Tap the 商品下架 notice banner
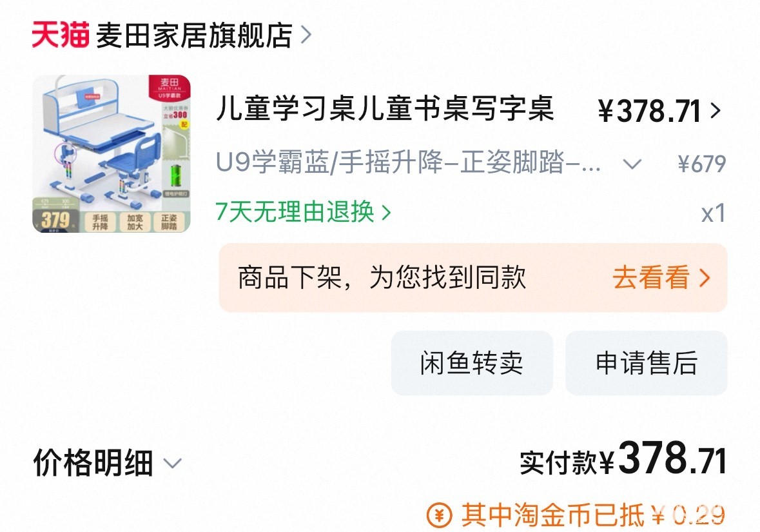Viewport: 760px width, 532px height. (473, 278)
